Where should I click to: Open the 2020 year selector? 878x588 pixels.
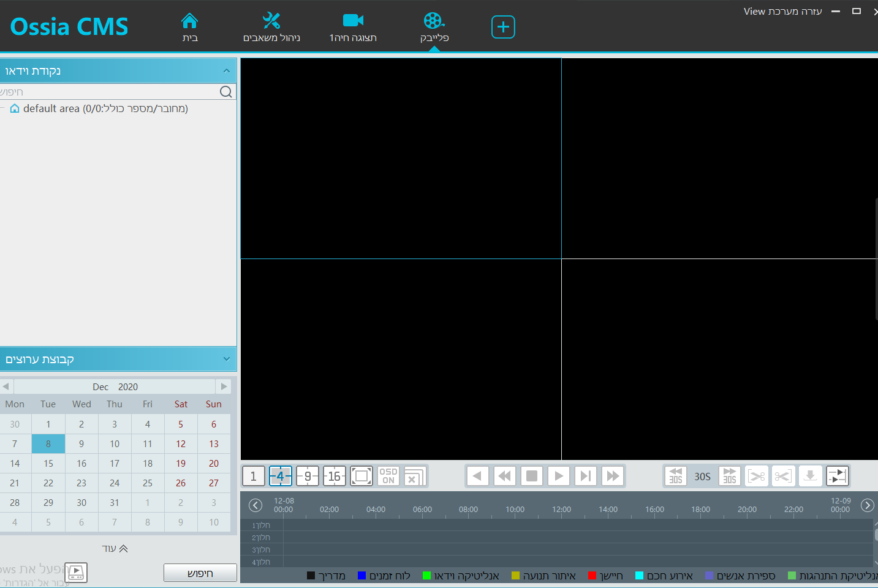click(128, 387)
